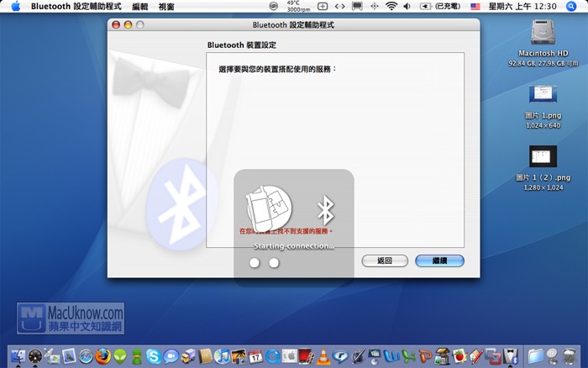Open Keynote podium icon in Dock
The image size is (588, 368).
pyautogui.click(x=375, y=356)
